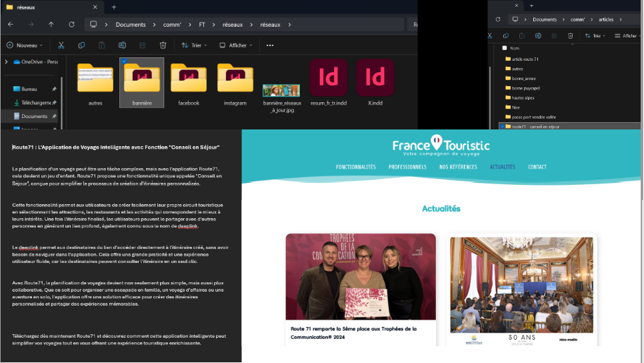Click the Delete trash icon in réseaux window

163,45
